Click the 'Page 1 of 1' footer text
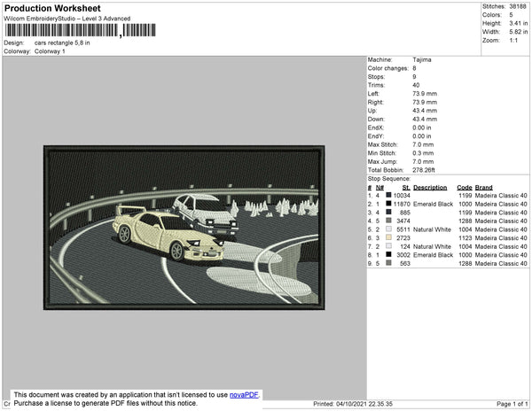This screenshot has width=532, height=411. (512, 404)
